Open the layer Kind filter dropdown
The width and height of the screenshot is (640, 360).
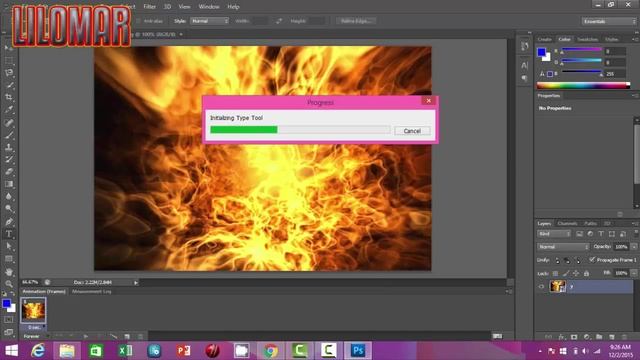pos(554,234)
